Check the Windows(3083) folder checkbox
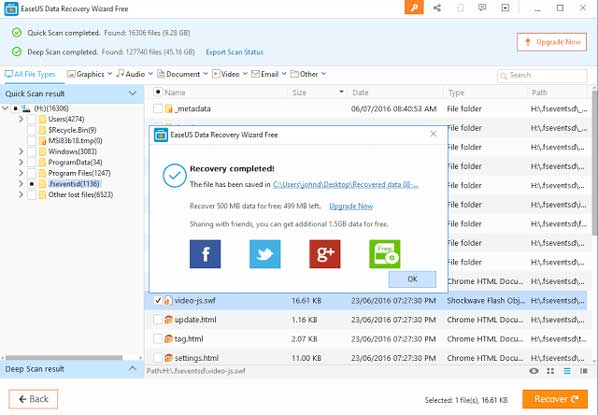The width and height of the screenshot is (598, 415). tap(32, 152)
